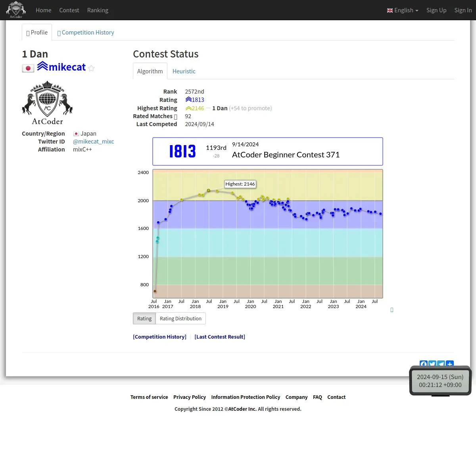476x452 pixels.
Task: Toggle the favorite star beside mikecat
Action: (x=91, y=68)
